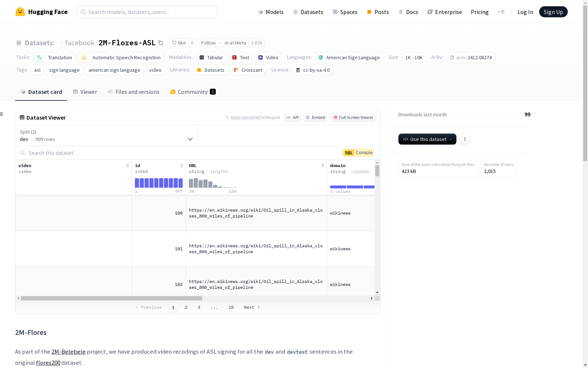
Task: Open the Datasets library tag
Action: click(x=211, y=70)
